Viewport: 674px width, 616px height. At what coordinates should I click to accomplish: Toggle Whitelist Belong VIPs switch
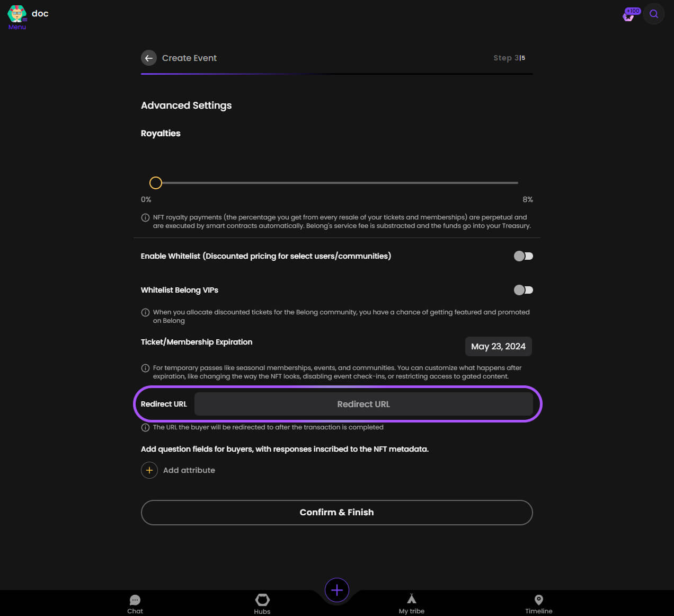coord(524,290)
